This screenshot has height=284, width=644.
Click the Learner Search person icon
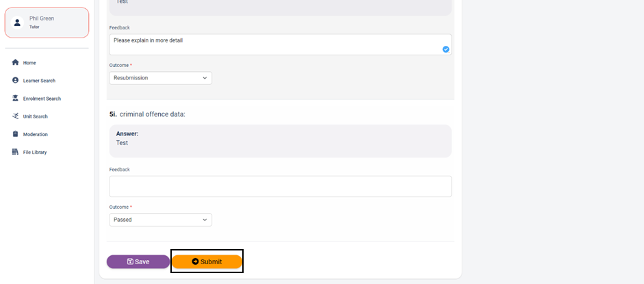point(15,81)
